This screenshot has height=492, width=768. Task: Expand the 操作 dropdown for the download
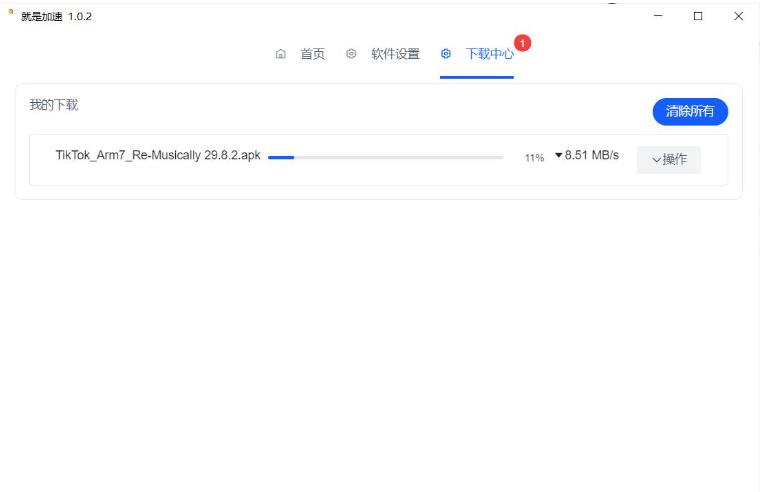pos(669,160)
